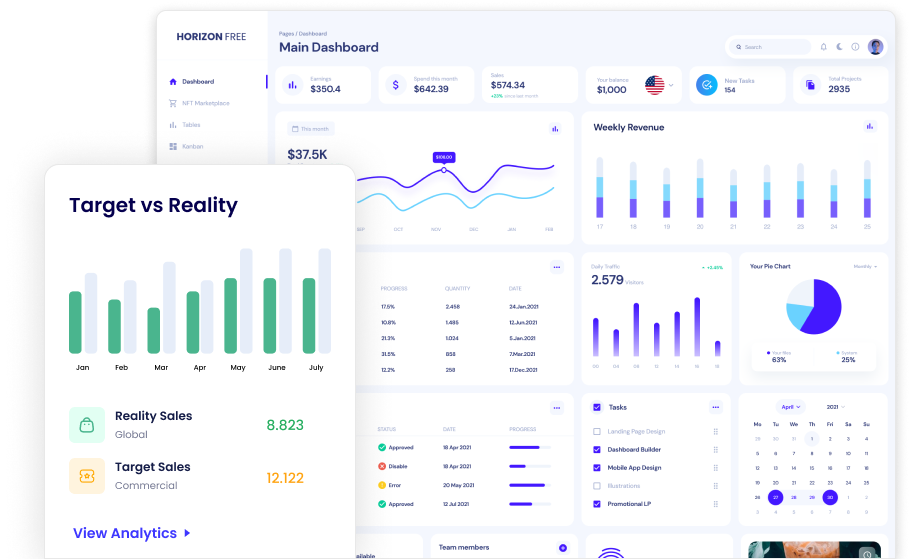Image resolution: width=910 pixels, height=559 pixels.
Task: Click the chart icon on Weekly Revenue card
Action: tap(869, 126)
